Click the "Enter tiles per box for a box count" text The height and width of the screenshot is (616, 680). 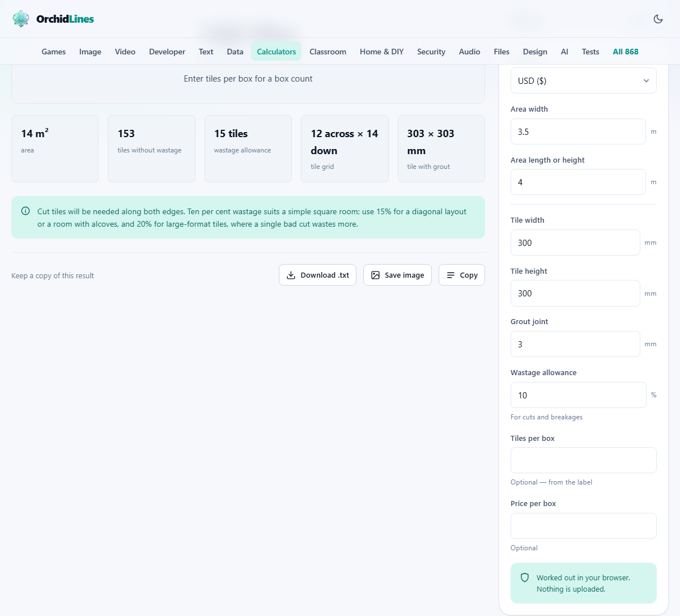coord(248,79)
